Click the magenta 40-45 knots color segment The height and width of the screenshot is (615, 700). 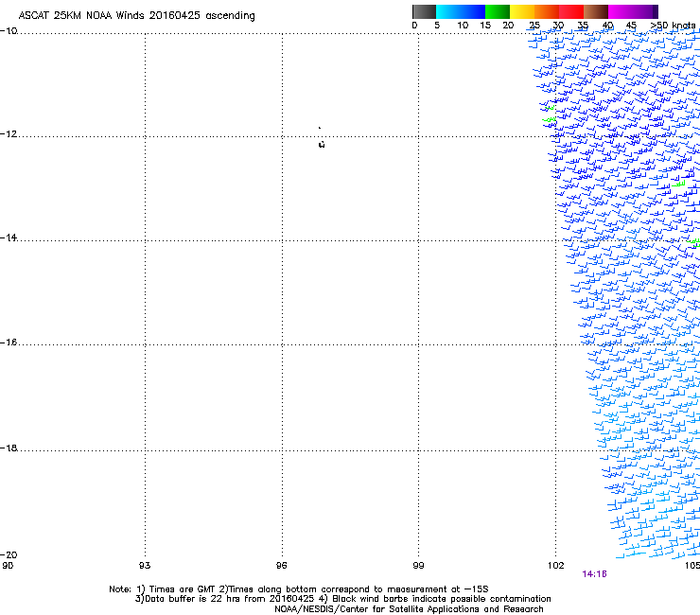tap(621, 11)
